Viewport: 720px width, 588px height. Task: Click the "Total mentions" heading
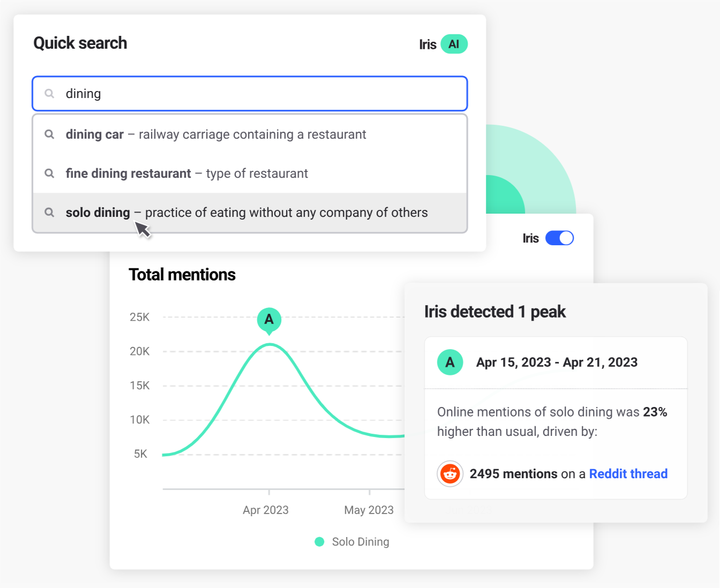182,275
